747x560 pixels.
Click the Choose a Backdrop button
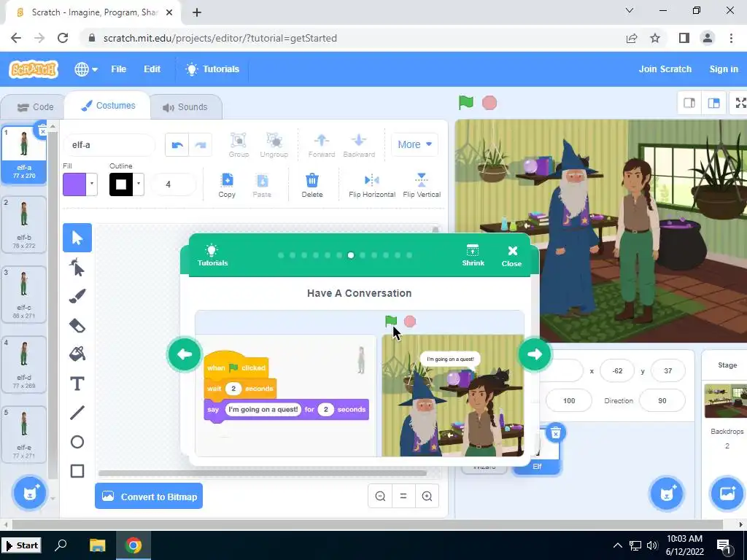click(x=727, y=494)
